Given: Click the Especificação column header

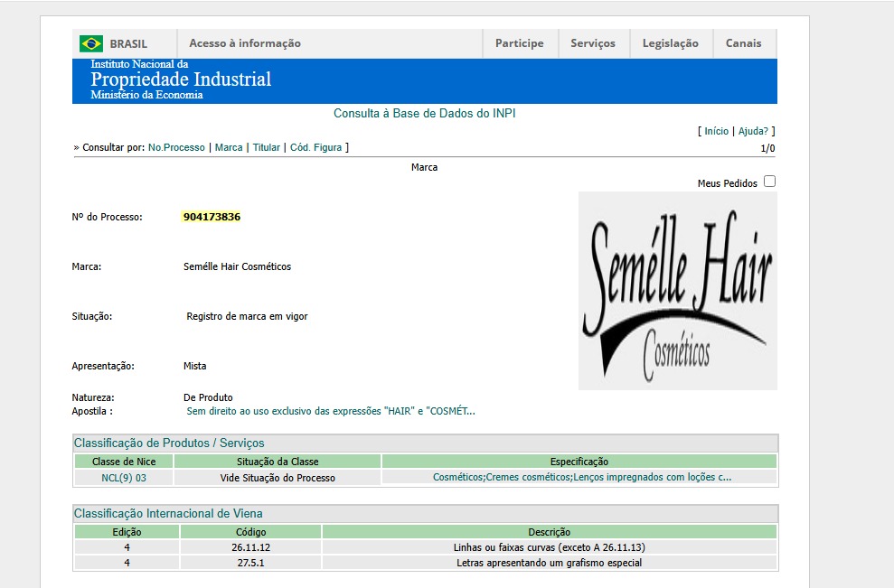Looking at the screenshot, I should (579, 462).
